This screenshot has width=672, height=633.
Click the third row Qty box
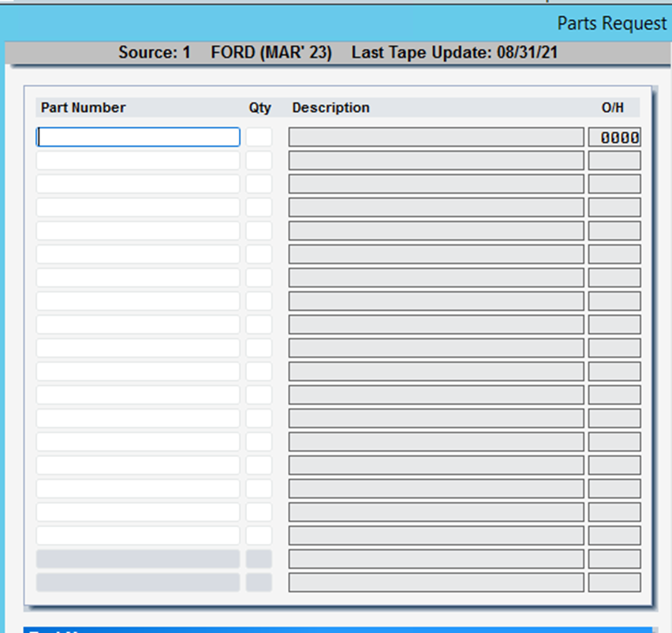(259, 183)
